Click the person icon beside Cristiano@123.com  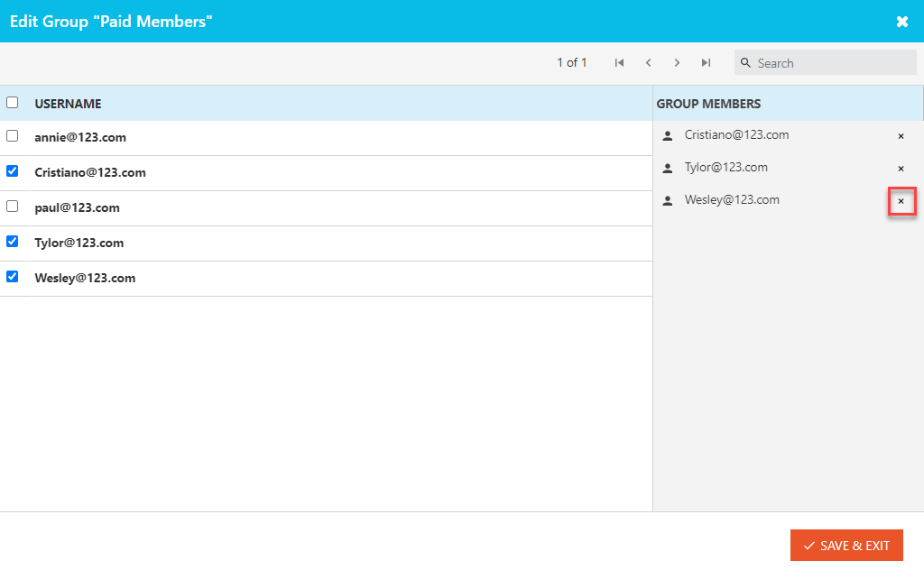(x=668, y=136)
